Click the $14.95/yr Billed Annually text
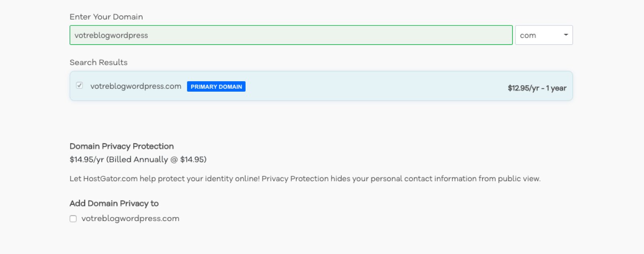This screenshot has height=254, width=644. [138, 160]
